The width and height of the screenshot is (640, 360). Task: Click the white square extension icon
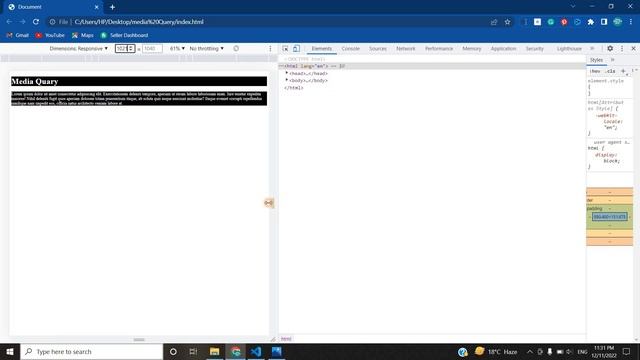tap(538, 22)
